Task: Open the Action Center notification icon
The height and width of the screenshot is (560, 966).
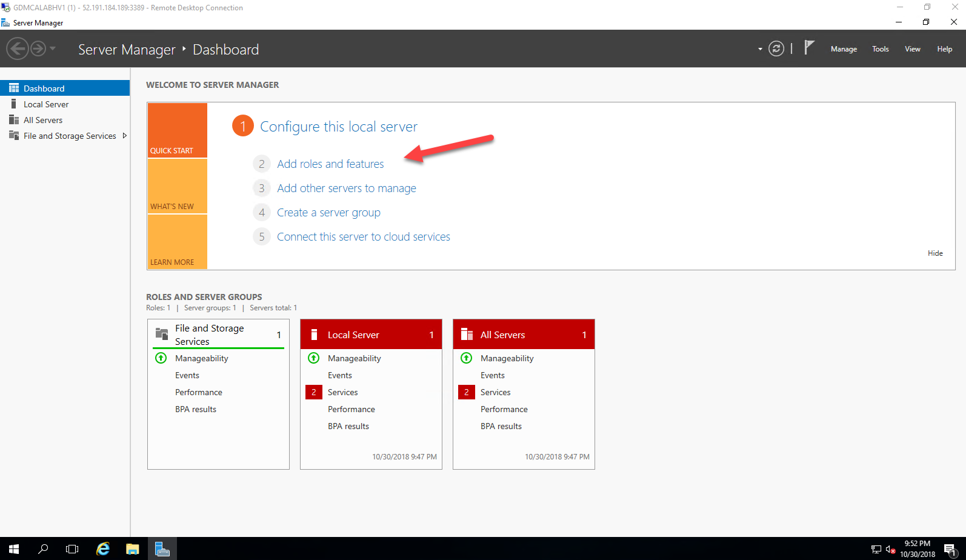Action: pyautogui.click(x=950, y=549)
